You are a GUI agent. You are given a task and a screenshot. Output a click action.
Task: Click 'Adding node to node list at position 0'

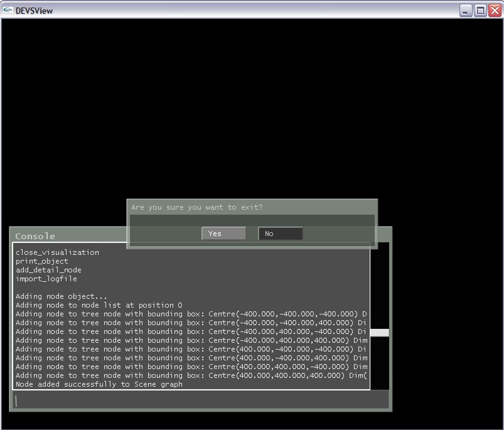99,305
